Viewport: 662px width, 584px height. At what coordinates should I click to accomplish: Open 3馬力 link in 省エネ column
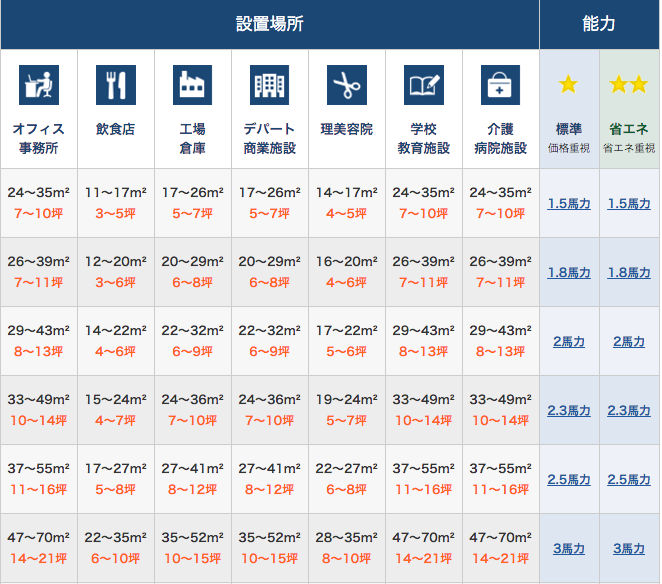[x=629, y=549]
